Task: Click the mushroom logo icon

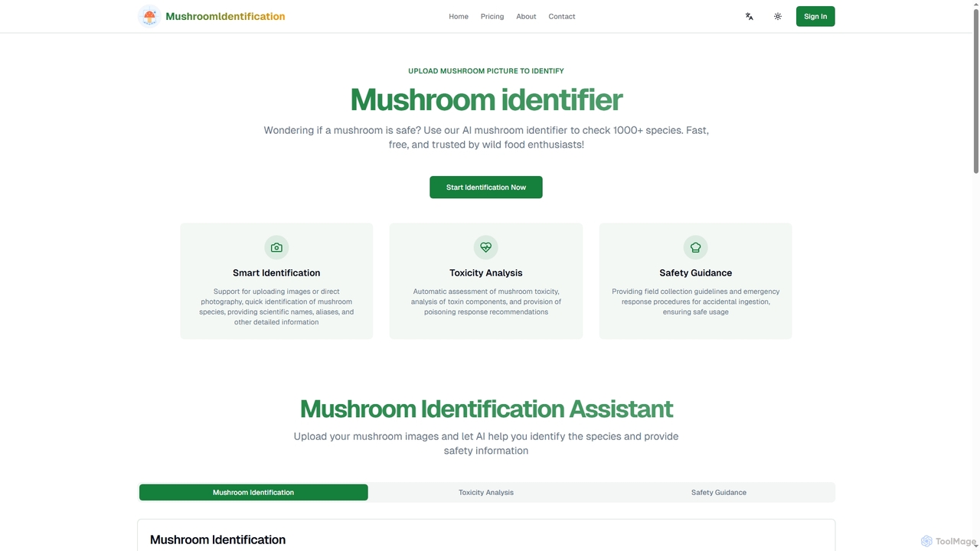Action: coord(149,16)
